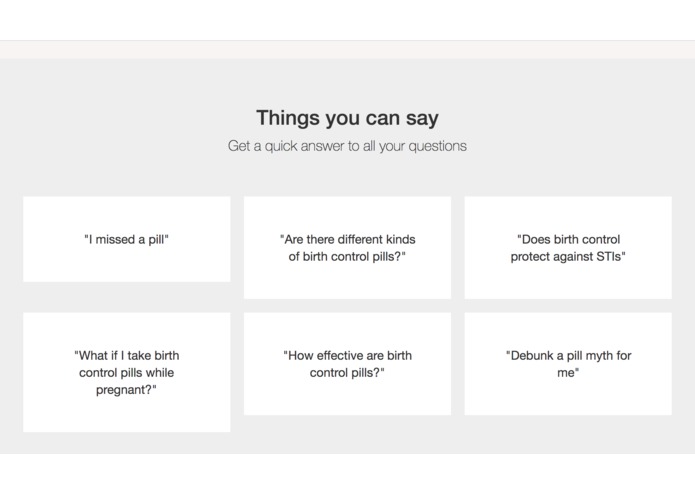Click the white header bar at top

(x=348, y=20)
